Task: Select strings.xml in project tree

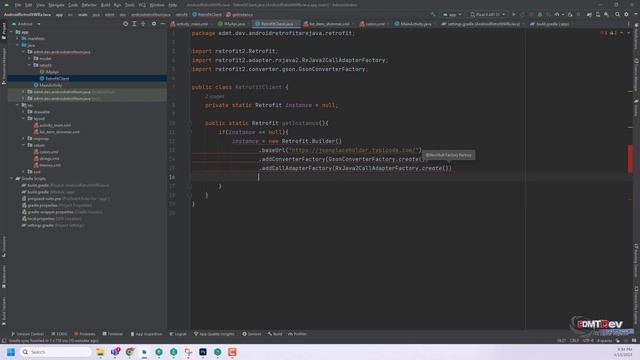Action: pos(47,158)
